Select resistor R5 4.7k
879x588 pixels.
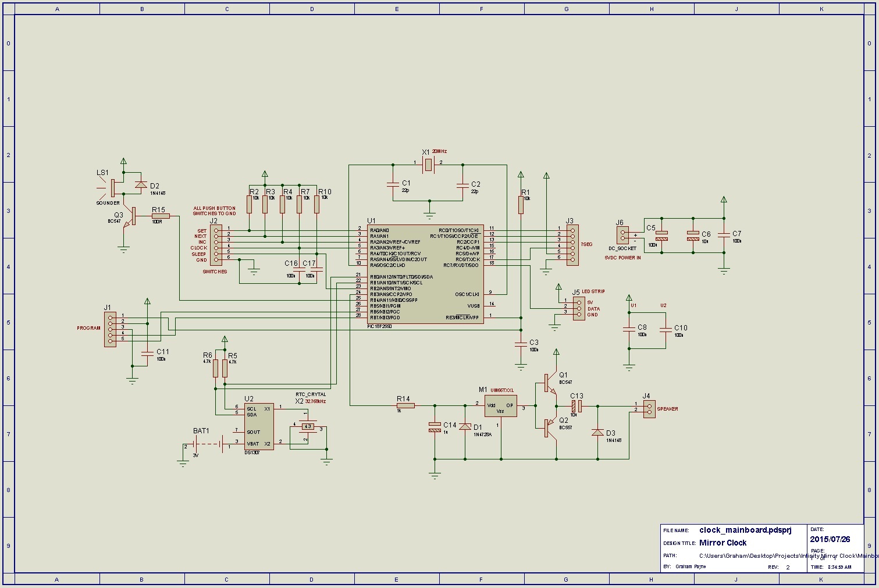pos(225,368)
